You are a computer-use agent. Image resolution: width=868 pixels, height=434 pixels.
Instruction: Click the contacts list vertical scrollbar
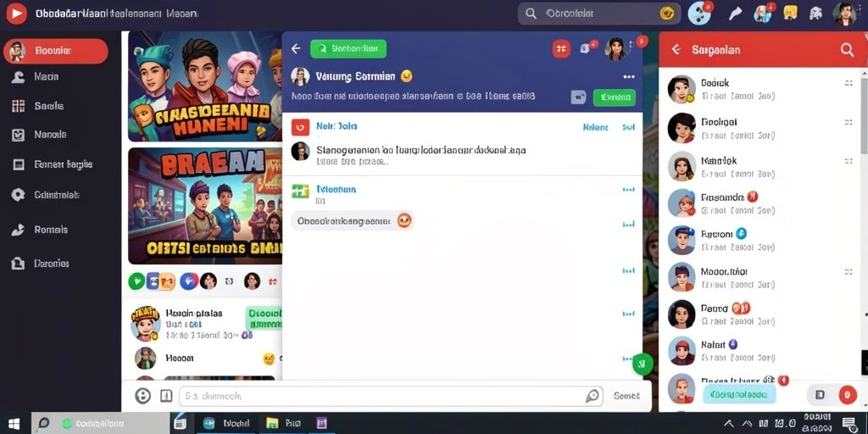click(864, 111)
